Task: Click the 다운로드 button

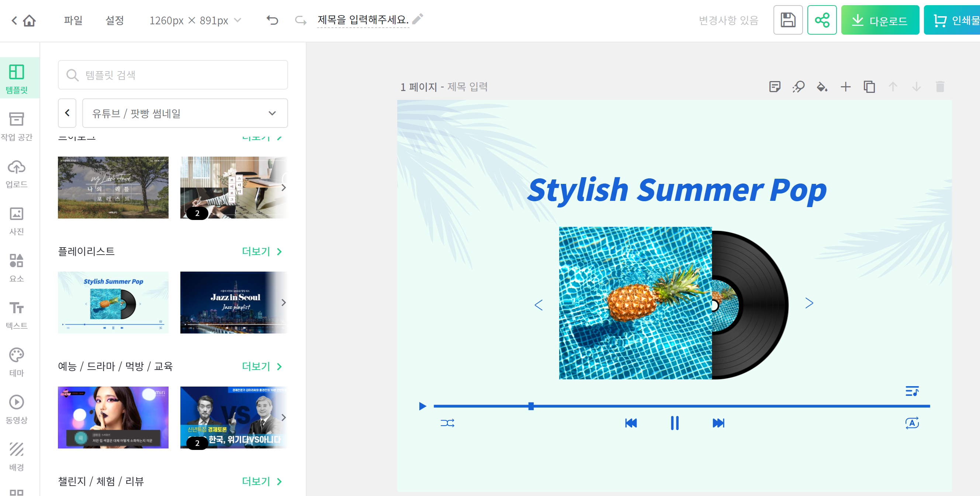Action: [x=880, y=20]
